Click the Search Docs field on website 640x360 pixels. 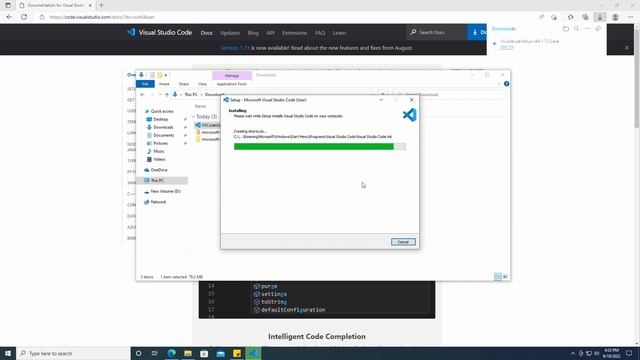click(437, 32)
